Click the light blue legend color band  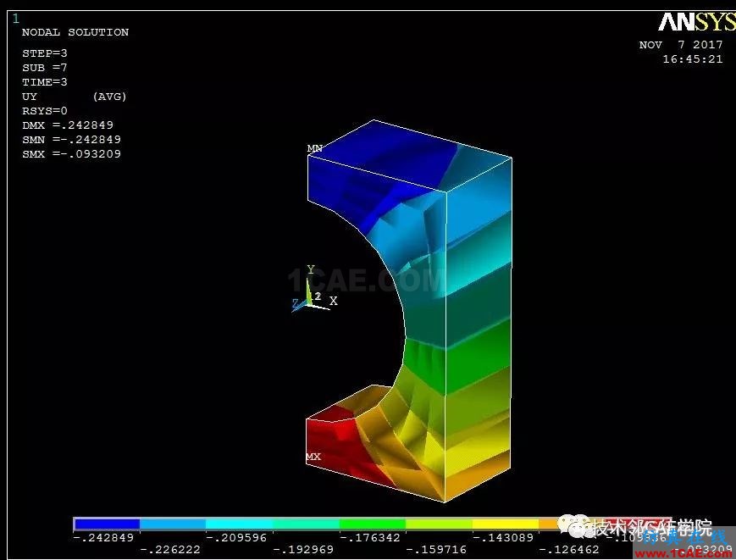pyautogui.click(x=173, y=524)
